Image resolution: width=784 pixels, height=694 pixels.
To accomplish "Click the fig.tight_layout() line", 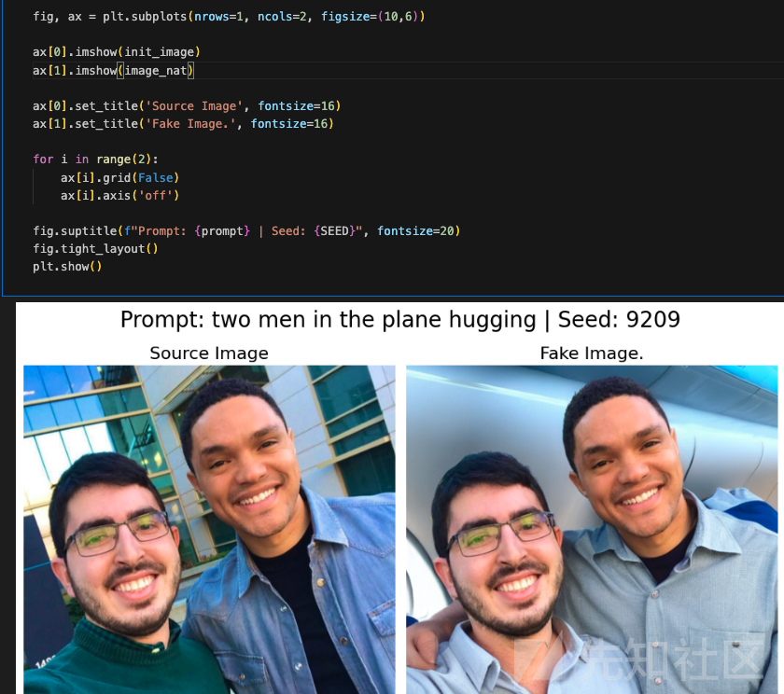I will coord(95,249).
